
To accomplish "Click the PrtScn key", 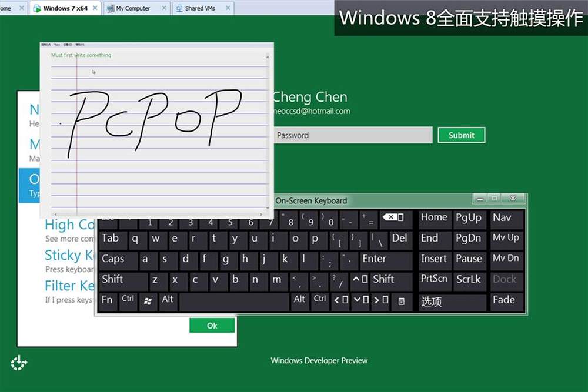I will click(435, 280).
